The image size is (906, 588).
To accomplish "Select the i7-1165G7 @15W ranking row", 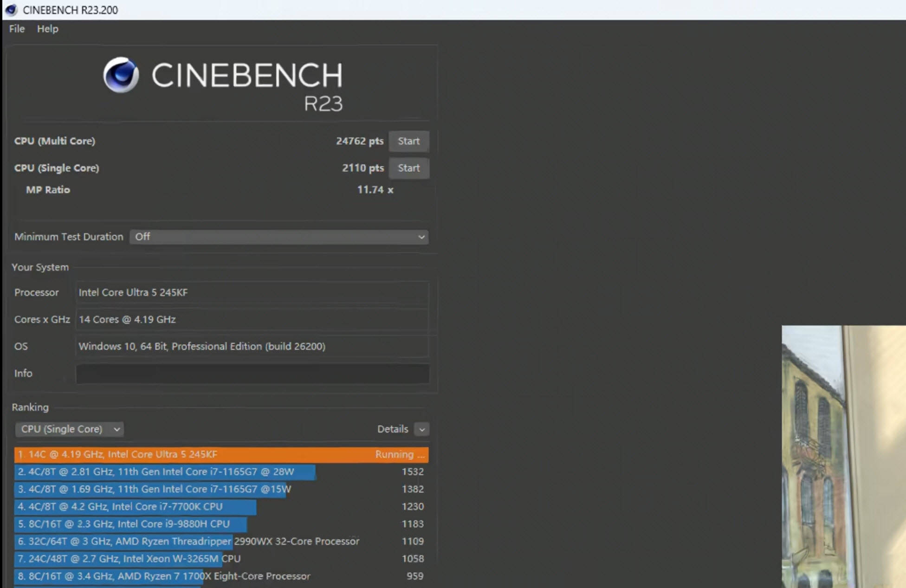I will pyautogui.click(x=153, y=489).
